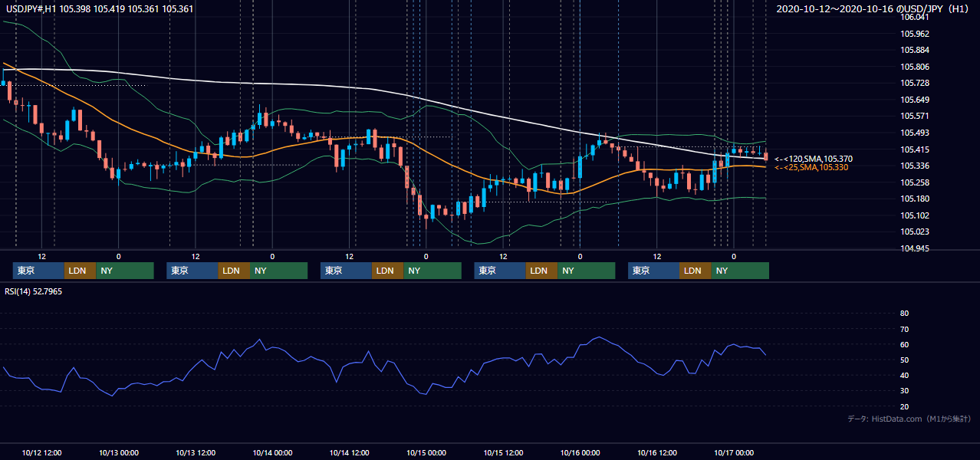This screenshot has width=980, height=460.
Task: Click the 10/16 12:00 time axis label
Action: point(657,452)
